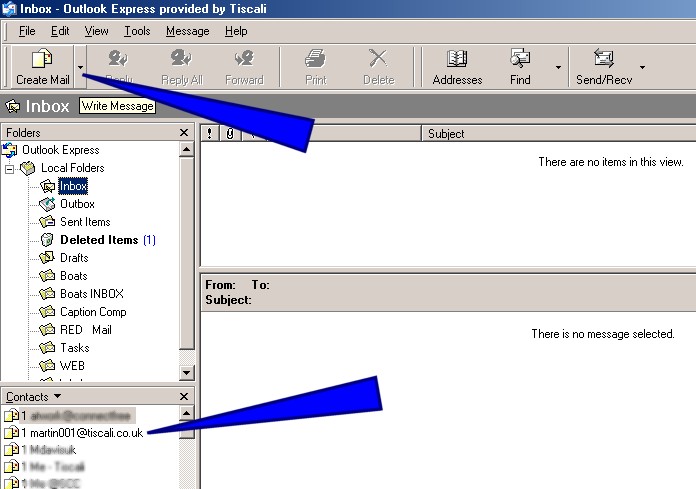
Task: Sort messages by Subject column header
Action: pos(446,133)
